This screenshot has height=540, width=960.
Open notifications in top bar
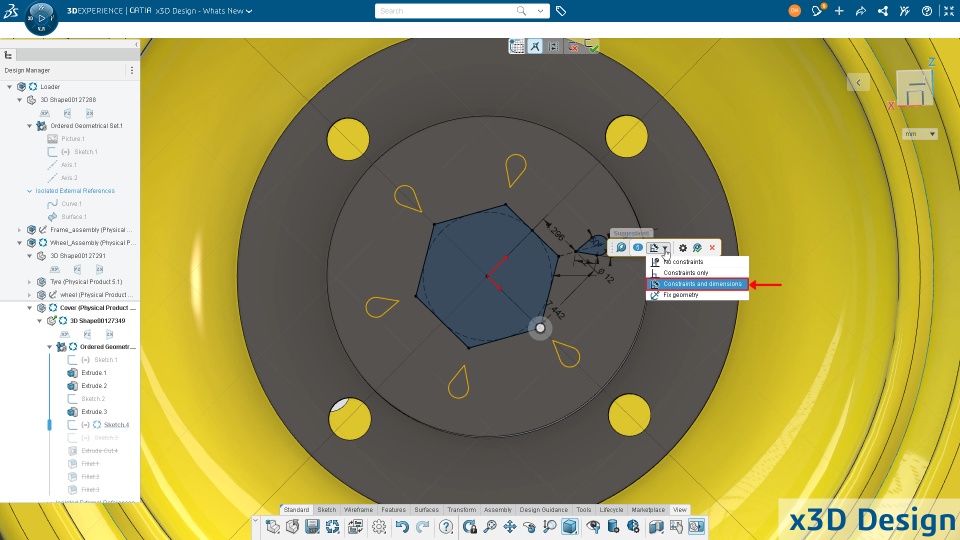click(817, 10)
